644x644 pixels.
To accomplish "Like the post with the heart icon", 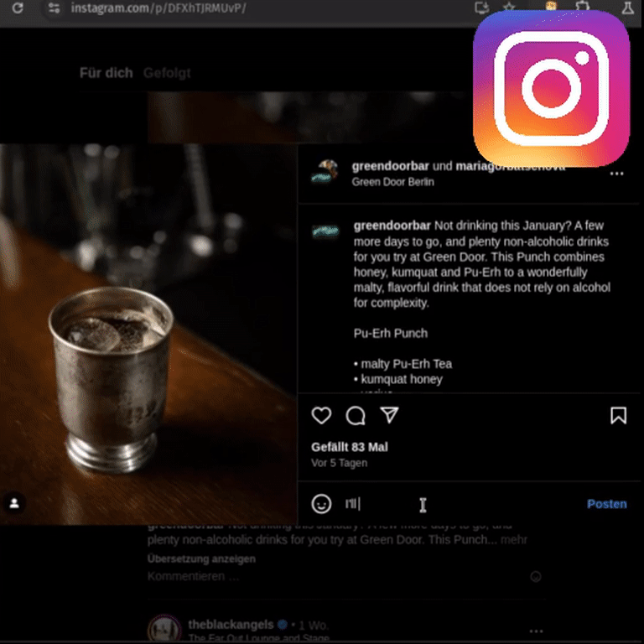I will [x=321, y=415].
